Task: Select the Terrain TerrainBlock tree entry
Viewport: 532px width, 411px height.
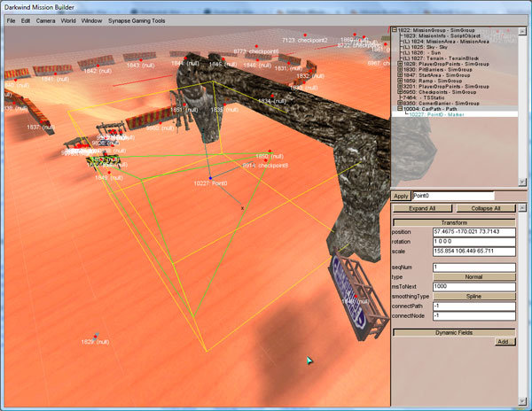Action: (x=441, y=58)
